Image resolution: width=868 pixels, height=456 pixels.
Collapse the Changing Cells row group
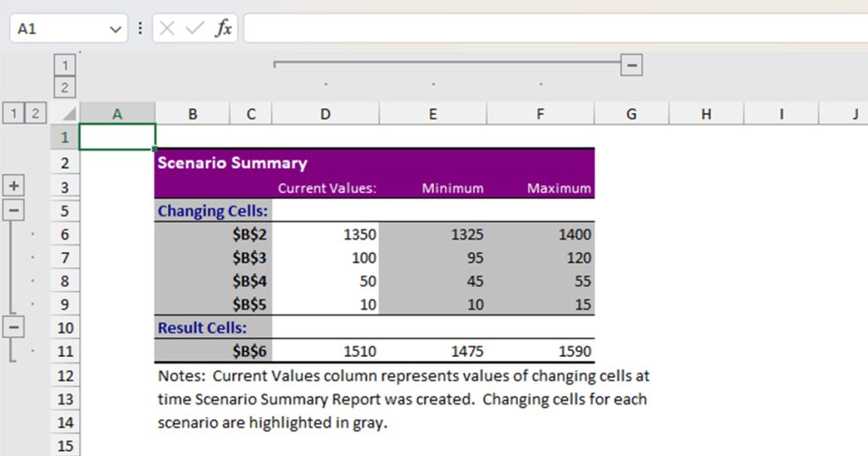(14, 209)
